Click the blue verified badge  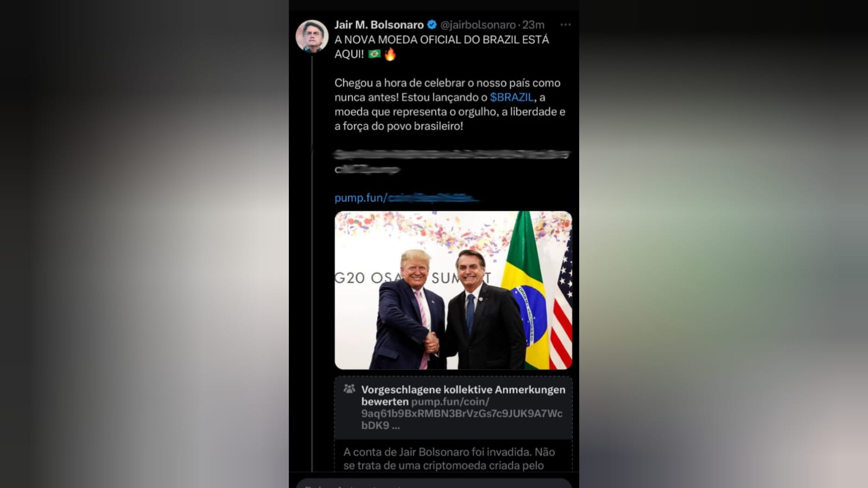tap(432, 24)
